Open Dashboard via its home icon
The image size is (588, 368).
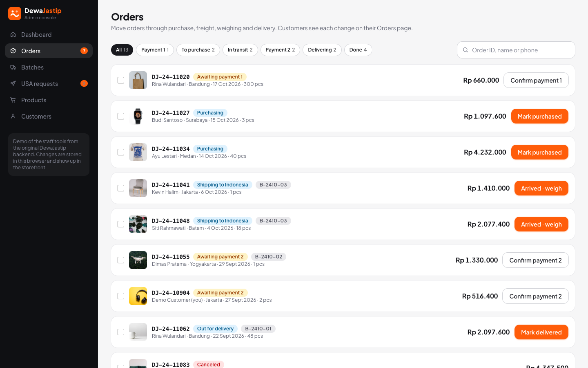pos(13,35)
